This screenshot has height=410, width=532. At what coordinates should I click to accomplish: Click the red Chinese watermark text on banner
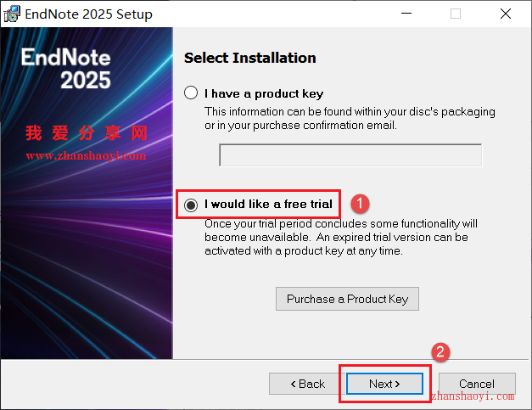coord(87,132)
